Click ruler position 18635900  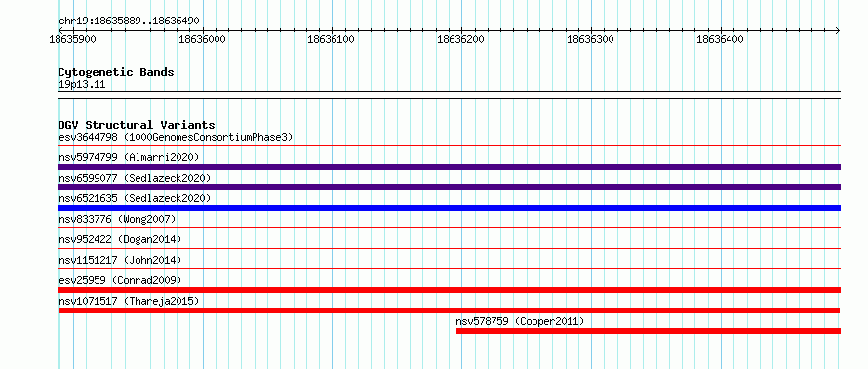pos(72,39)
